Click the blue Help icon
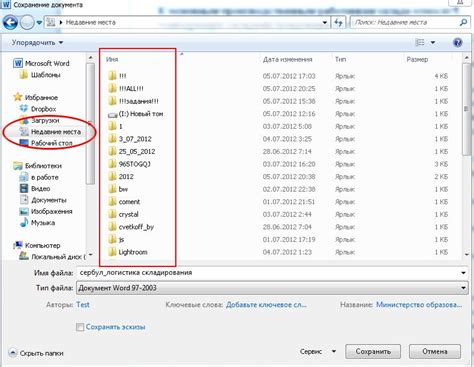This screenshot has width=474, height=367. (x=458, y=42)
